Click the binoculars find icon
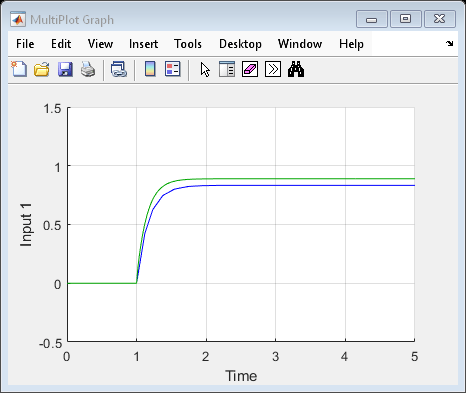Image resolution: width=466 pixels, height=393 pixels. coord(296,69)
